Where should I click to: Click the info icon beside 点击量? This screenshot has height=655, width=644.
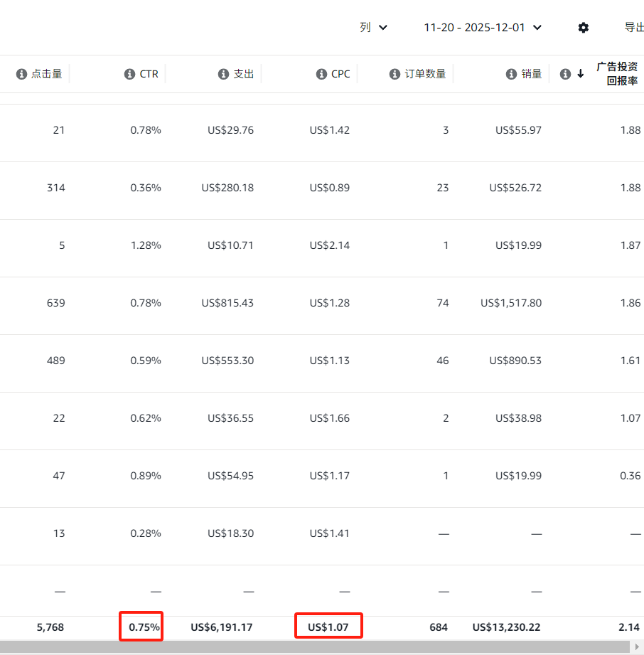pyautogui.click(x=21, y=74)
